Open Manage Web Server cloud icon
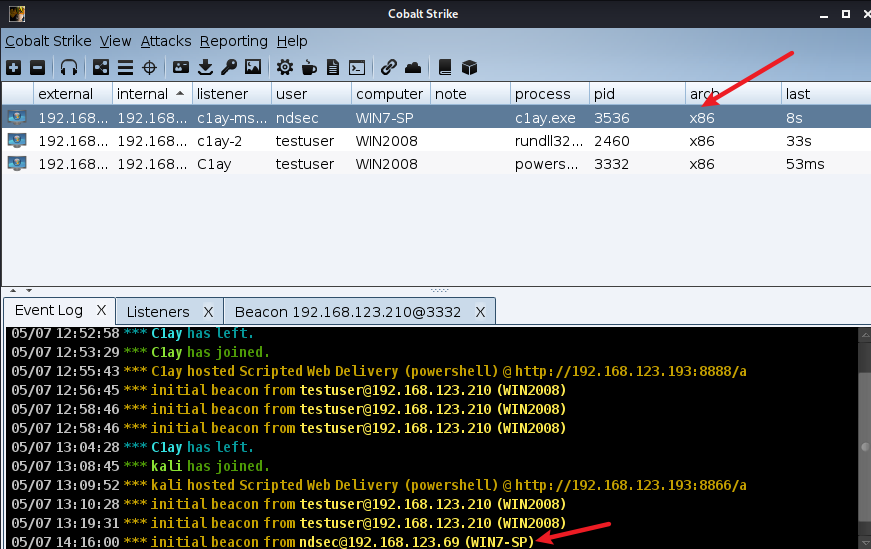 point(413,68)
